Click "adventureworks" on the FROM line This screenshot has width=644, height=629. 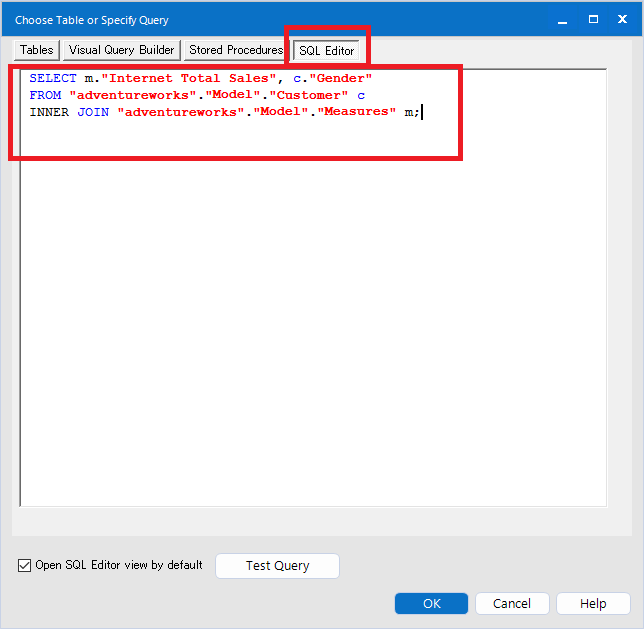coord(133,95)
